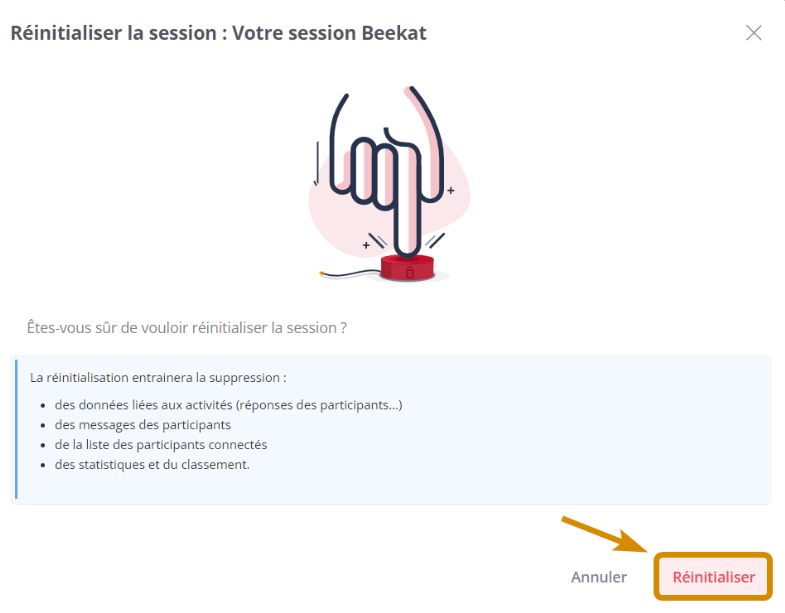Screen dimensions: 785x613
Task: Click 'La réinitialisation entrainera la suppression' line
Action: pyautogui.click(x=158, y=378)
